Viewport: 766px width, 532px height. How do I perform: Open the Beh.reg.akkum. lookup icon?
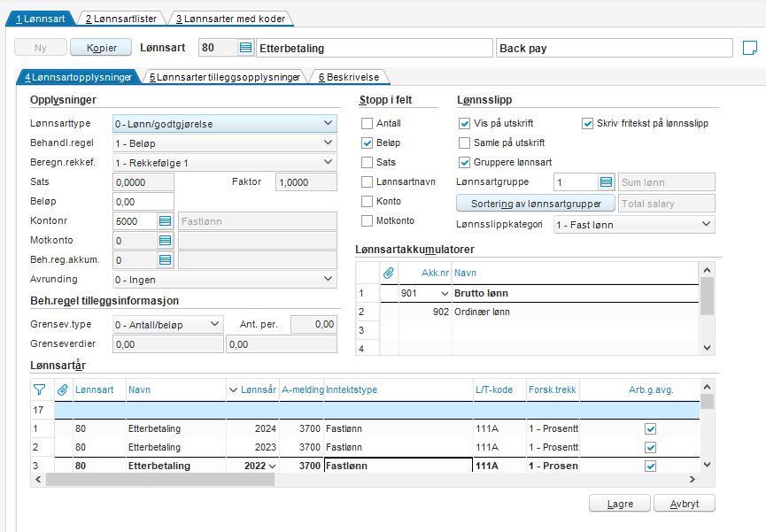165,260
